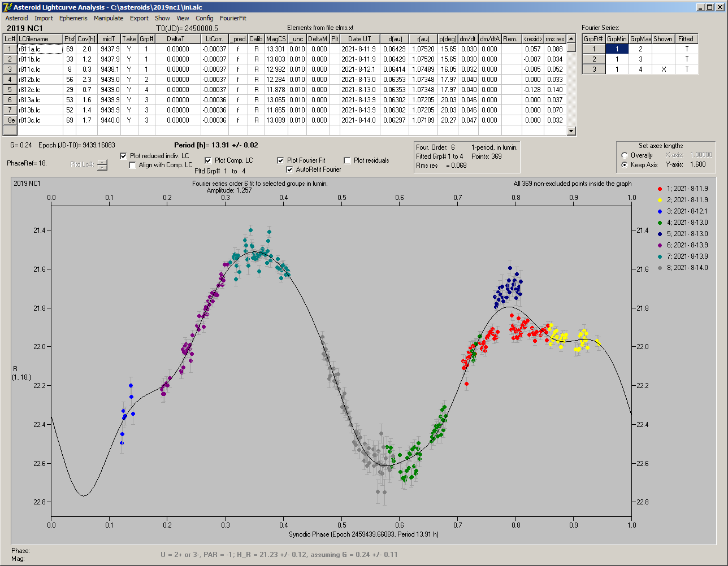The width and height of the screenshot is (728, 566).
Task: Select highlighted GrpMin cell of Fourier series 1
Action: (x=617, y=49)
